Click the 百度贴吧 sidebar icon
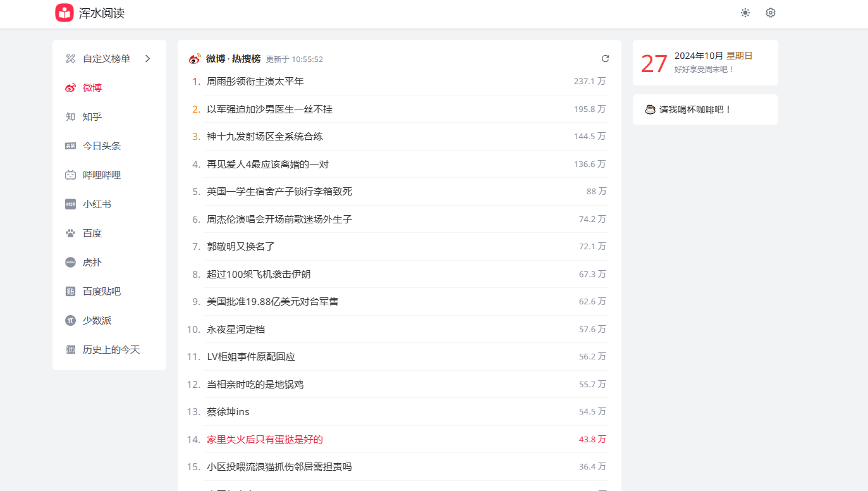 coord(70,292)
